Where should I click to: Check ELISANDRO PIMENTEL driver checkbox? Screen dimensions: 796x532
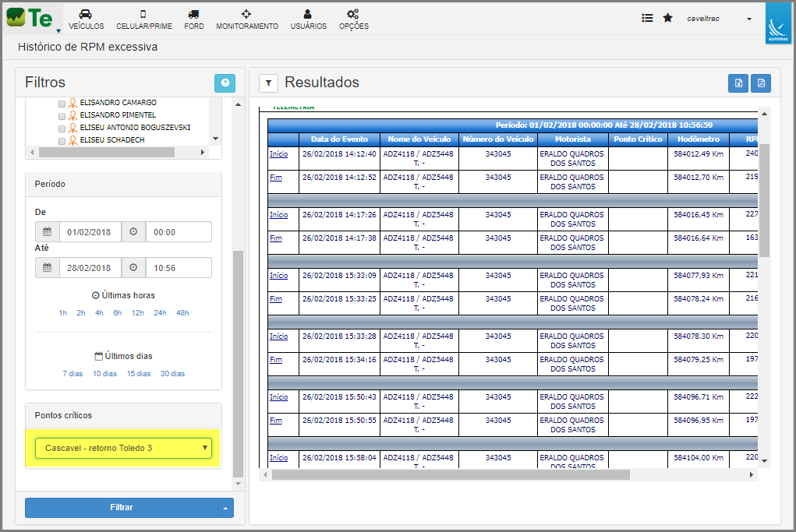[62, 116]
